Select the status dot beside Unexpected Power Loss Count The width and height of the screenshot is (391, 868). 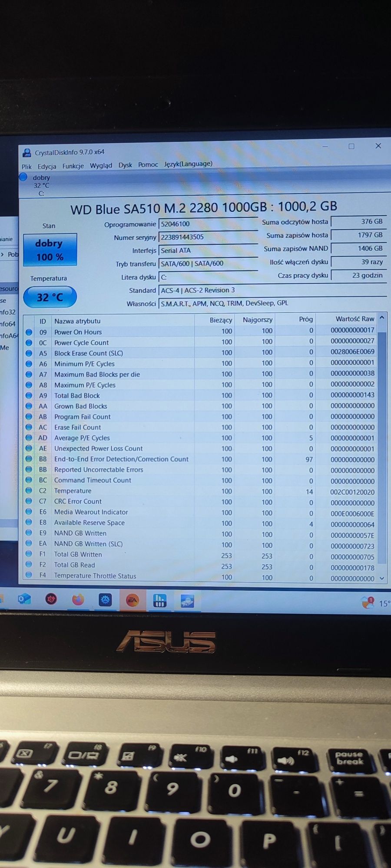(x=29, y=448)
